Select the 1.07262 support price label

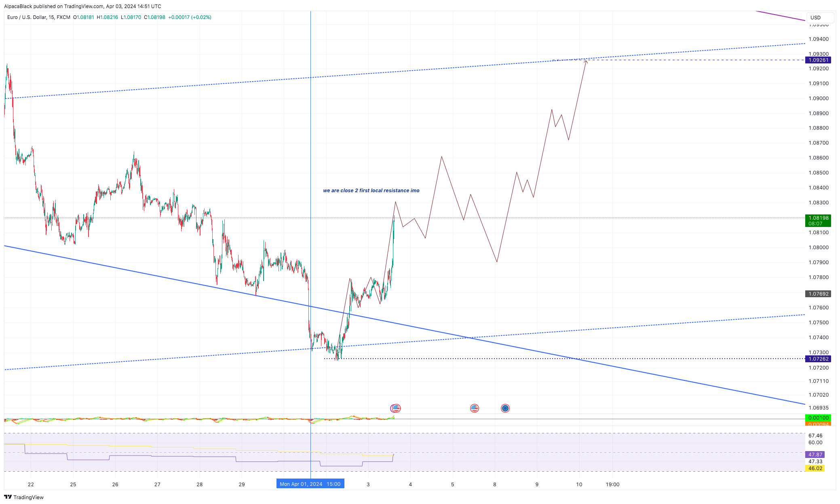point(818,359)
